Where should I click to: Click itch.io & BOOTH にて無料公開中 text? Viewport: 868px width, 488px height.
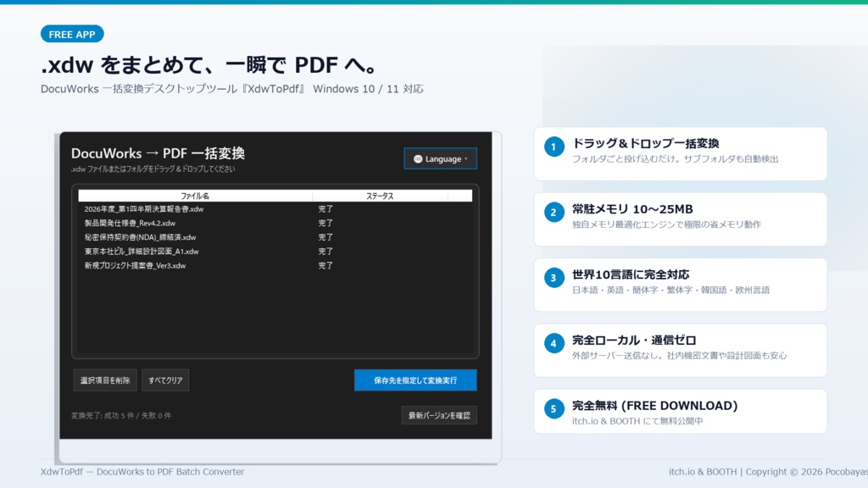coord(637,421)
